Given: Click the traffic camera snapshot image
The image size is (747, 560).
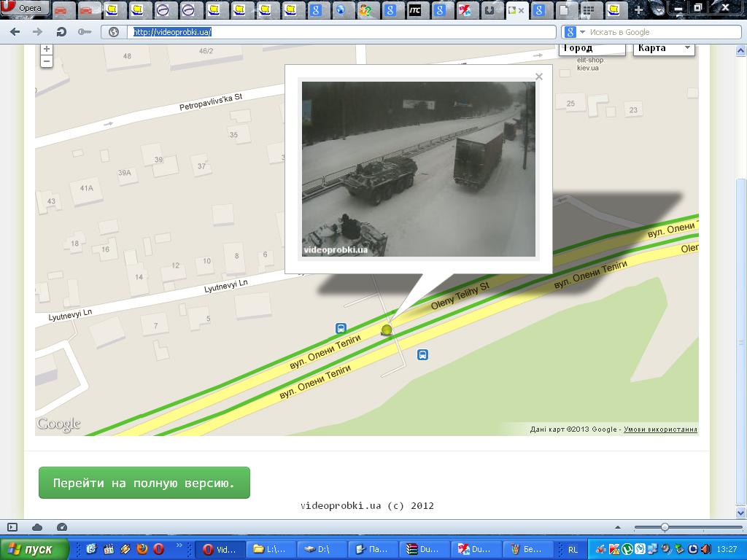Looking at the screenshot, I should [418, 169].
